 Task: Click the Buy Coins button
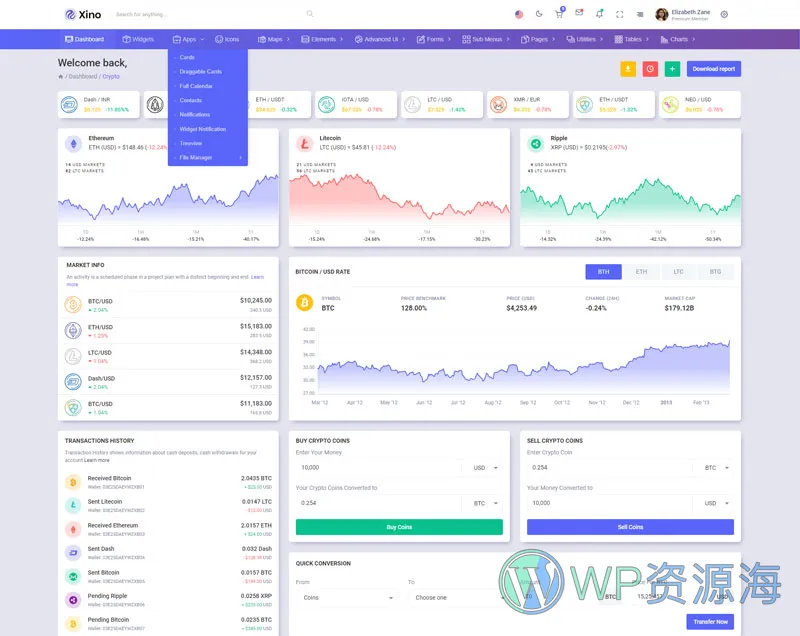coord(399,527)
